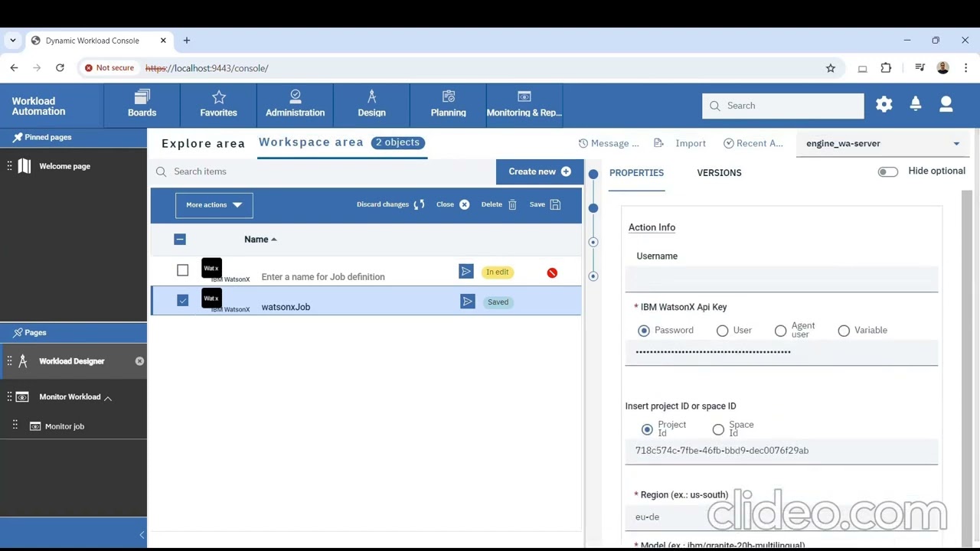Click the top step marker on the properties navigator
Image resolution: width=980 pixels, height=551 pixels.
pos(593,174)
